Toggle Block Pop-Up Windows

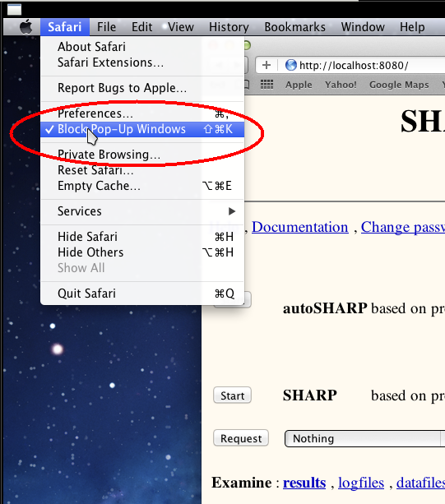[x=142, y=129]
